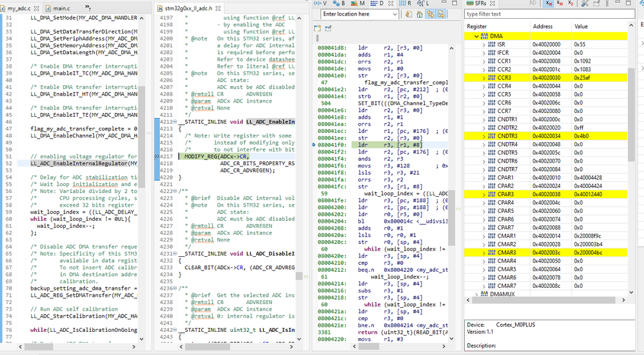The height and width of the screenshot is (355, 644).
Task: Click the Variables (V) view icon tab
Action: 321,3
